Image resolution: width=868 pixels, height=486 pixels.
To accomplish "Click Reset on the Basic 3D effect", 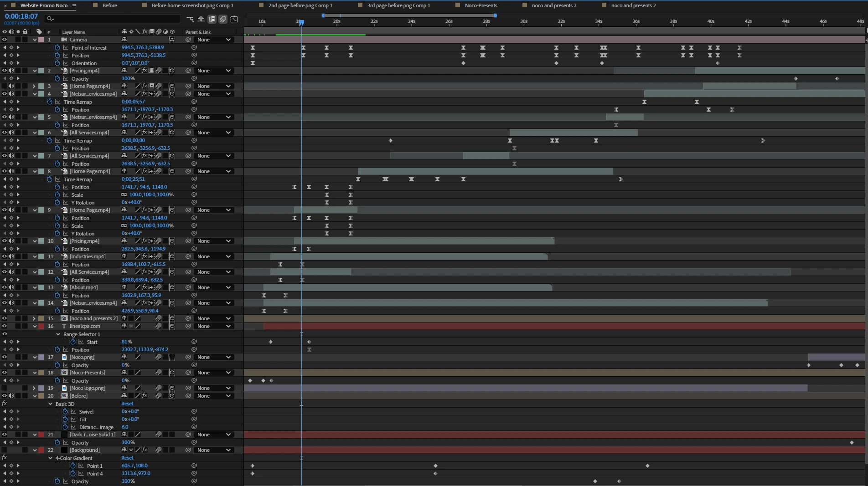I will 127,404.
